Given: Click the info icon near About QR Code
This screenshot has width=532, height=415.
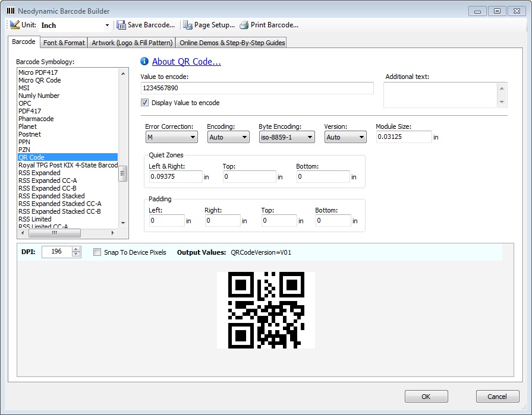Looking at the screenshot, I should click(143, 61).
